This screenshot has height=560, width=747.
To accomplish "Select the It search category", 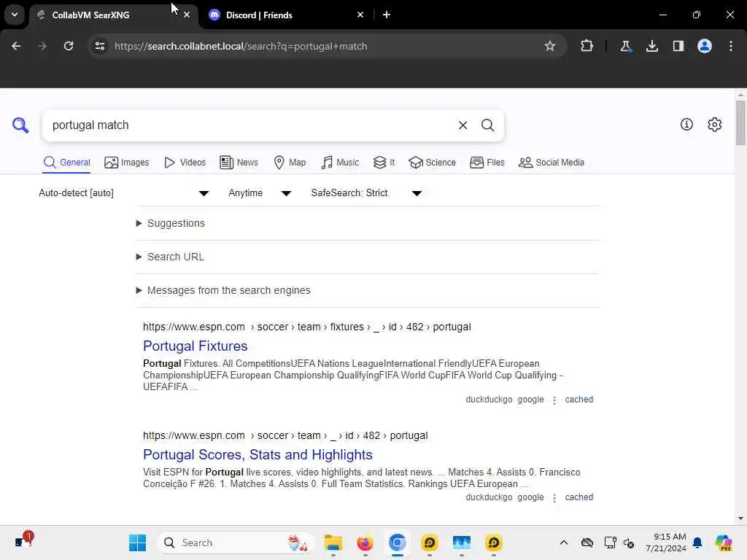I will [384, 163].
